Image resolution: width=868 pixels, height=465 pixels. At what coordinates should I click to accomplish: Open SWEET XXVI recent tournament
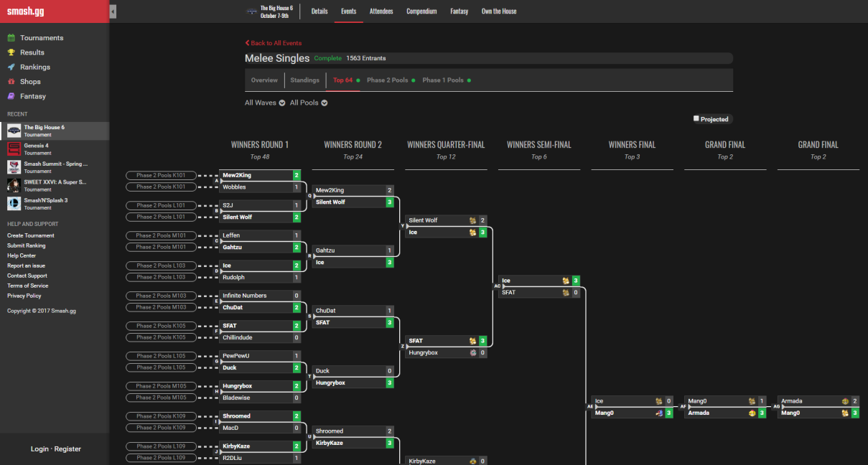(x=55, y=186)
